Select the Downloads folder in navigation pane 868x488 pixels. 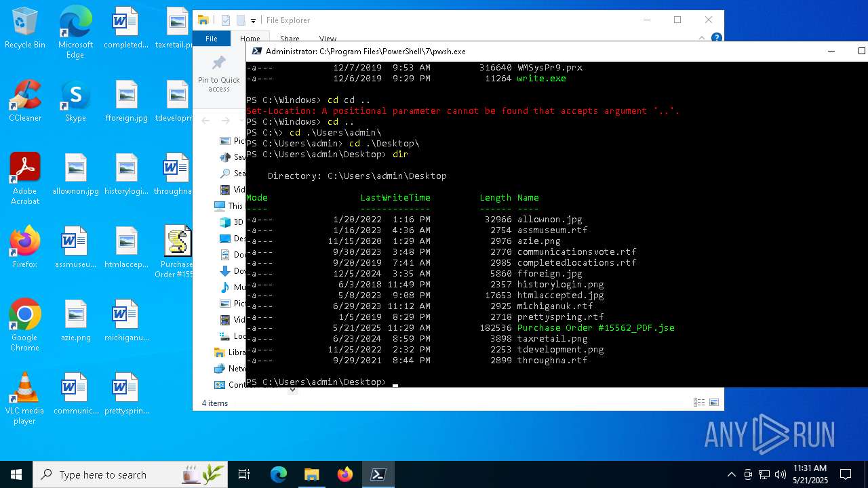[x=232, y=271]
